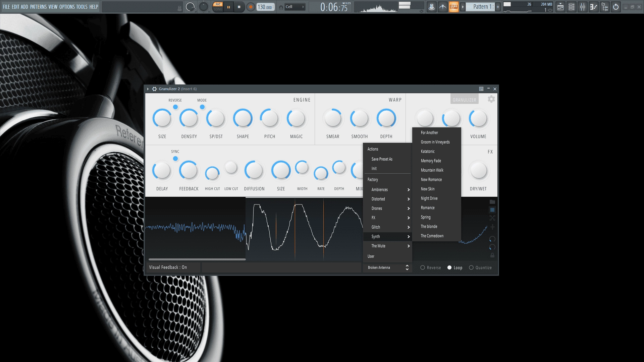Select the Memory Fade preset
This screenshot has height=362, width=644.
pyautogui.click(x=436, y=161)
